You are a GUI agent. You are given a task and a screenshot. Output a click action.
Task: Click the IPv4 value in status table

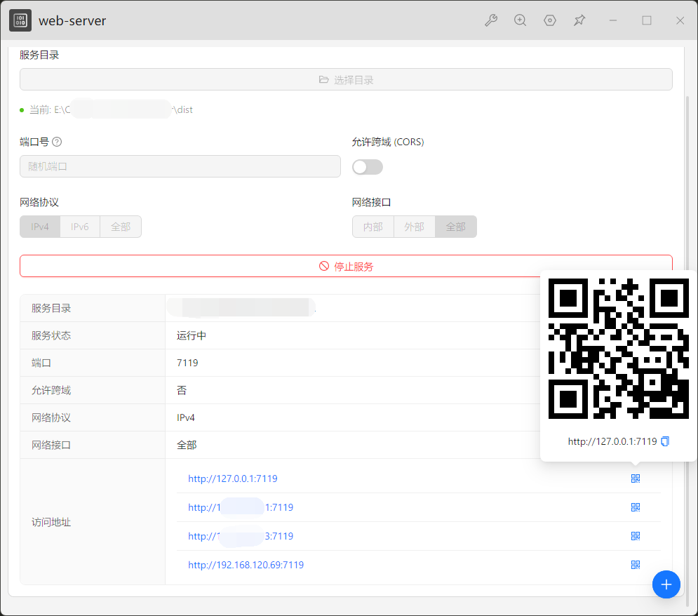[x=186, y=417]
